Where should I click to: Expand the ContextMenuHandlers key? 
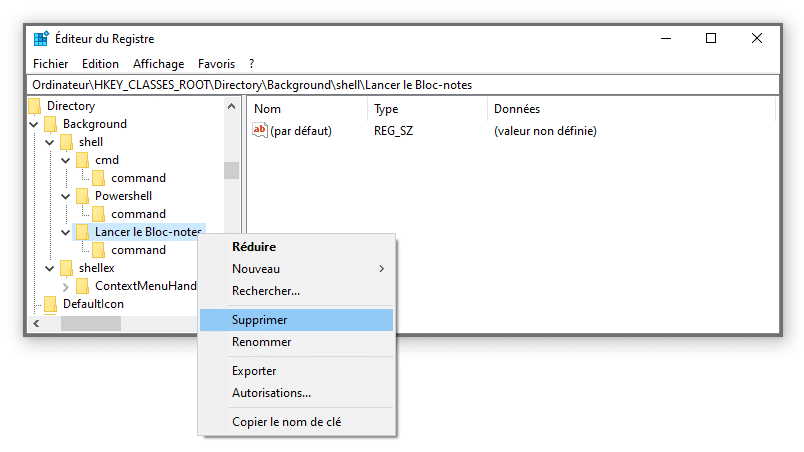[66, 286]
